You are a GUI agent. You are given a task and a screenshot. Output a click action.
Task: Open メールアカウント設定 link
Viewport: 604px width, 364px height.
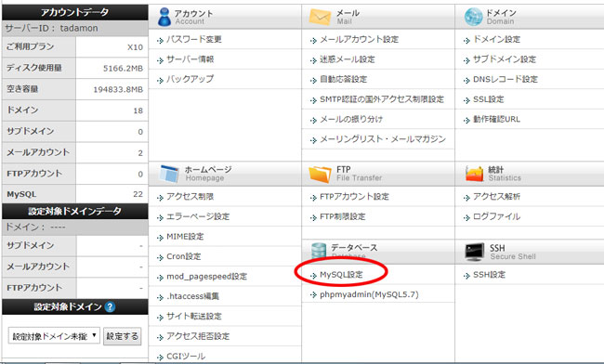[x=359, y=39]
